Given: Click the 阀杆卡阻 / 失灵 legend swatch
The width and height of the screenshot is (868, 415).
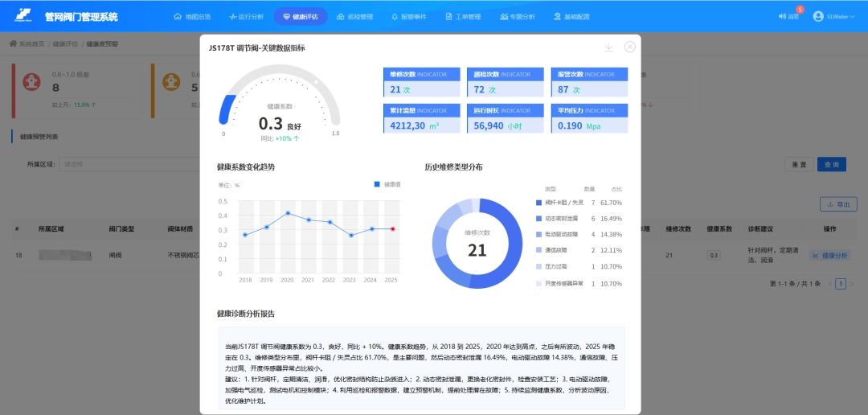Looking at the screenshot, I should click(x=539, y=203).
